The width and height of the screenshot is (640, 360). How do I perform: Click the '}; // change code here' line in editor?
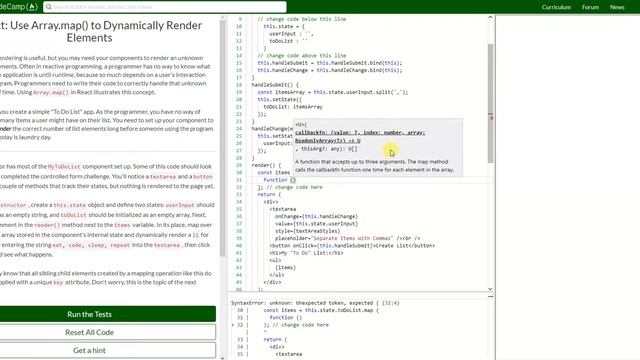pos(290,187)
